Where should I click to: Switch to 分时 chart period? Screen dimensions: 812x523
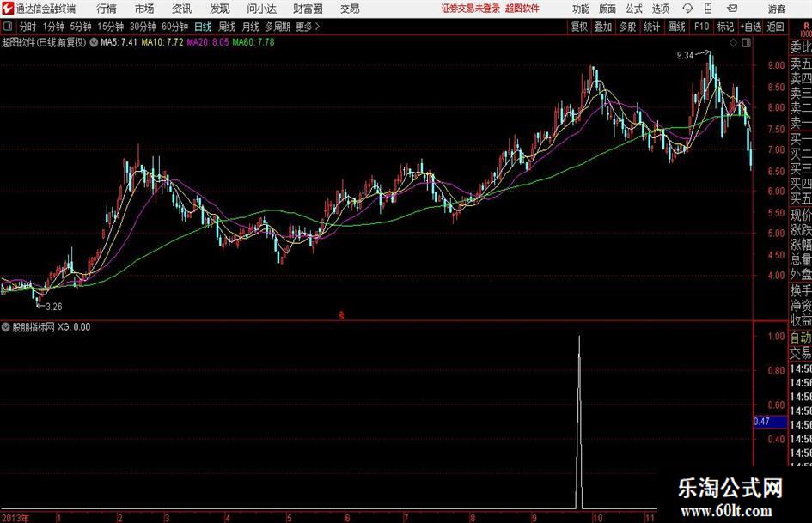click(28, 27)
